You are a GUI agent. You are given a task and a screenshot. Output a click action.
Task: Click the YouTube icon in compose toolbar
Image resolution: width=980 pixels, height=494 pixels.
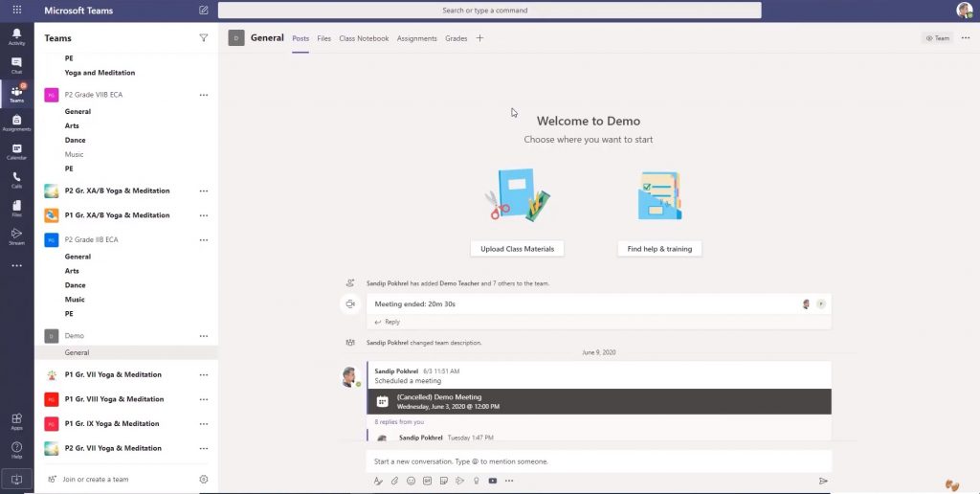[x=493, y=481]
